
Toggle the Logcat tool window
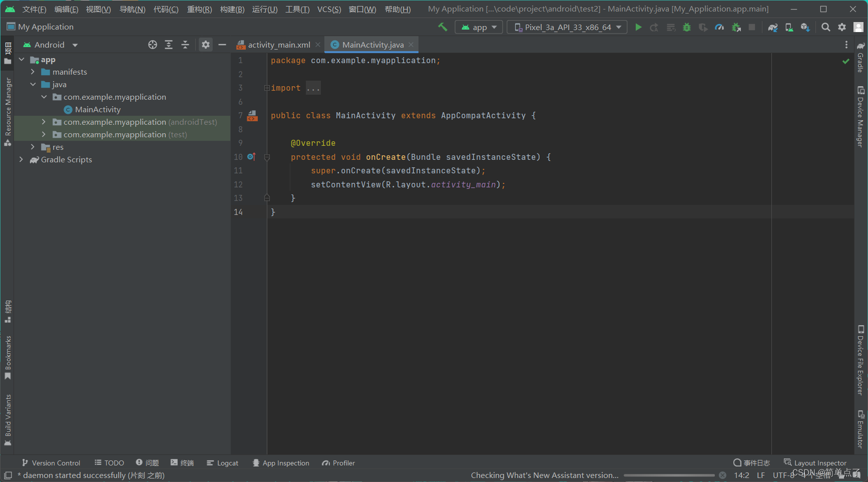[223, 462]
